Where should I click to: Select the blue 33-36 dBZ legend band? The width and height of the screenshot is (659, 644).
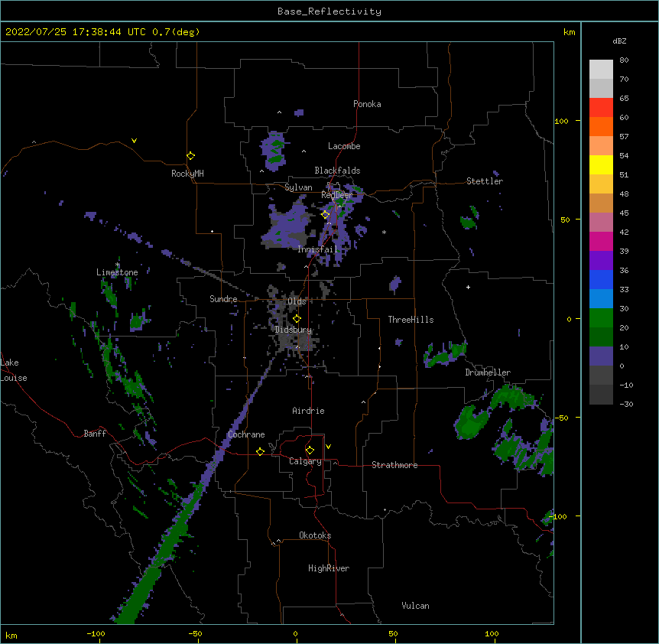(601, 279)
